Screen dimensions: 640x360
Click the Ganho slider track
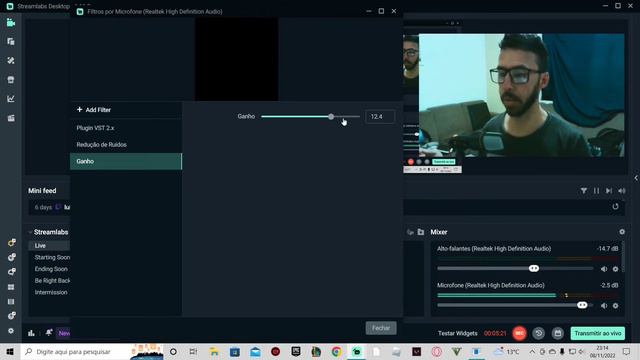tap(311, 117)
